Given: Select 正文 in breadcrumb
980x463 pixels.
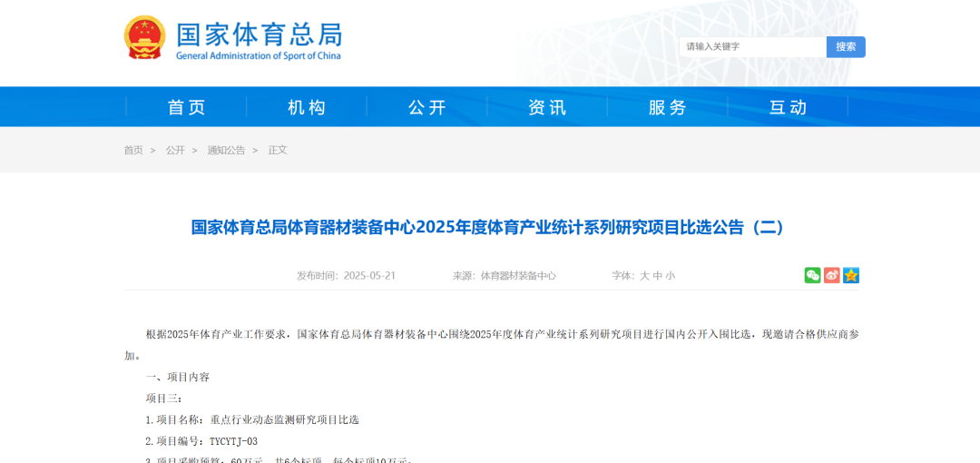Looking at the screenshot, I should coord(278,150).
